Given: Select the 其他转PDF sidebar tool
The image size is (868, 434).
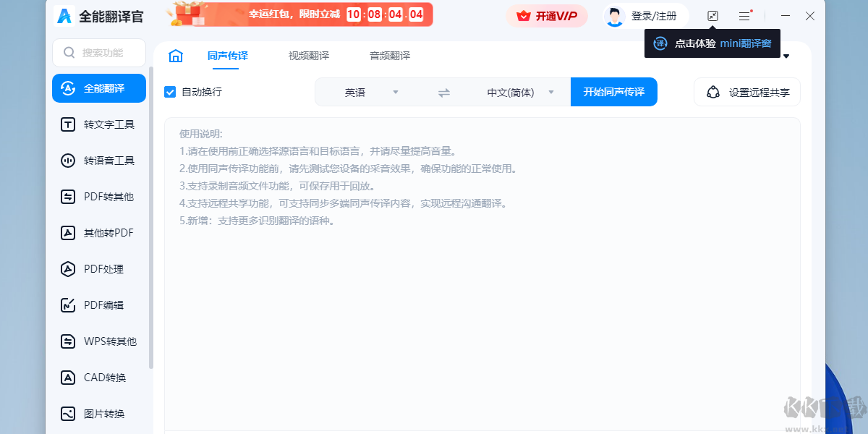Looking at the screenshot, I should [x=99, y=232].
